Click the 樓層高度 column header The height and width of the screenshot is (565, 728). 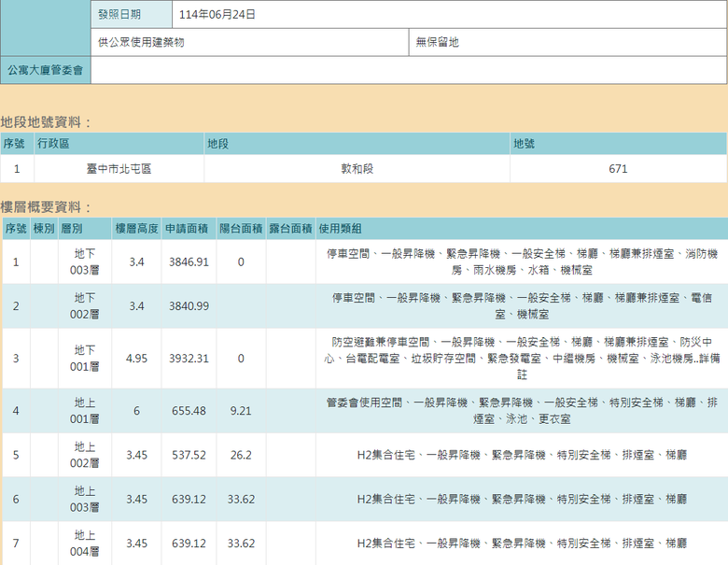pyautogui.click(x=136, y=229)
